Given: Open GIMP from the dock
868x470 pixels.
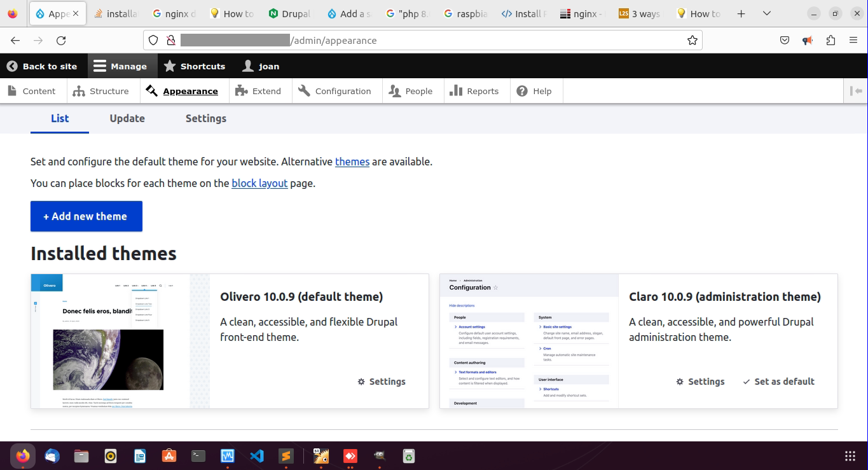Looking at the screenshot, I should click(379, 456).
